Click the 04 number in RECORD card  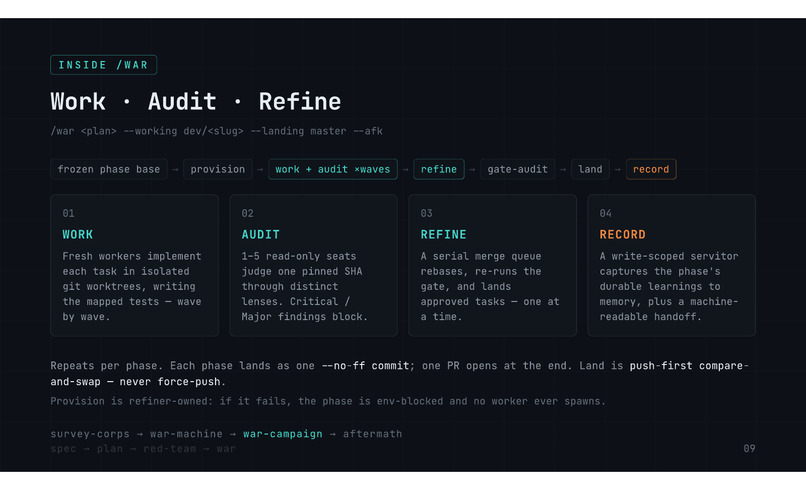tap(606, 213)
